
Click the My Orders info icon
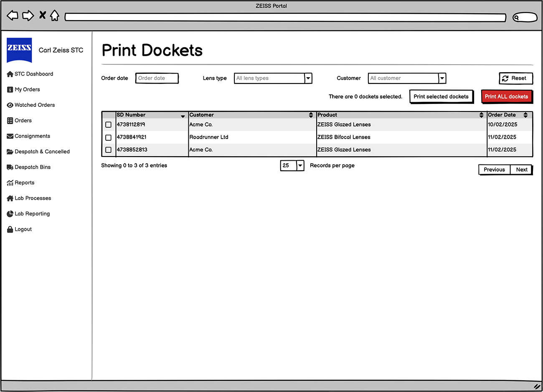[x=10, y=90]
